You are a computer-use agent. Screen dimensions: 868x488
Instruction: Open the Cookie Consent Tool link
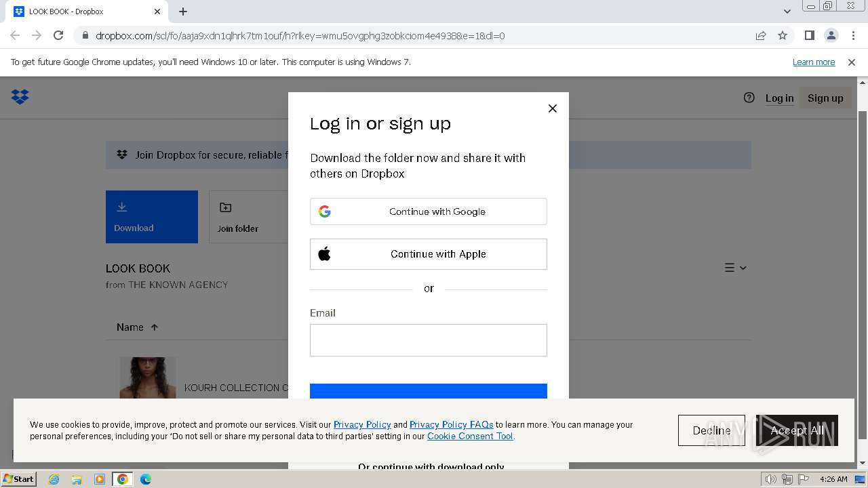[x=470, y=436]
